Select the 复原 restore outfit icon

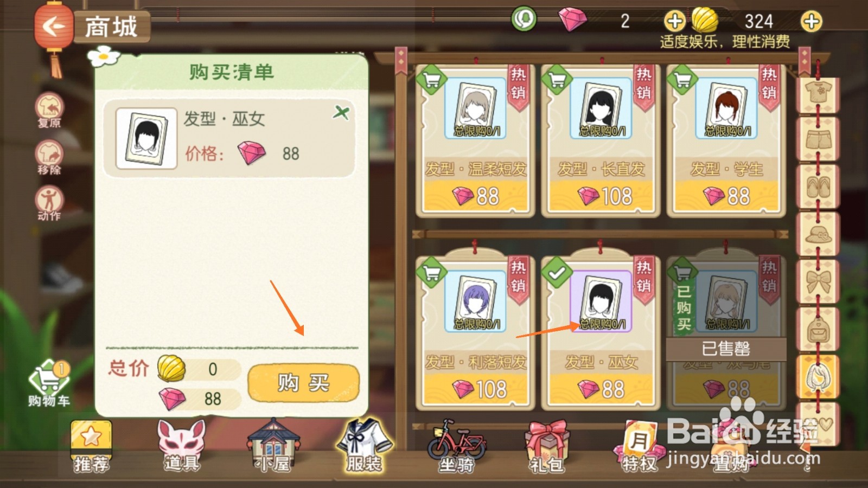pos(49,110)
